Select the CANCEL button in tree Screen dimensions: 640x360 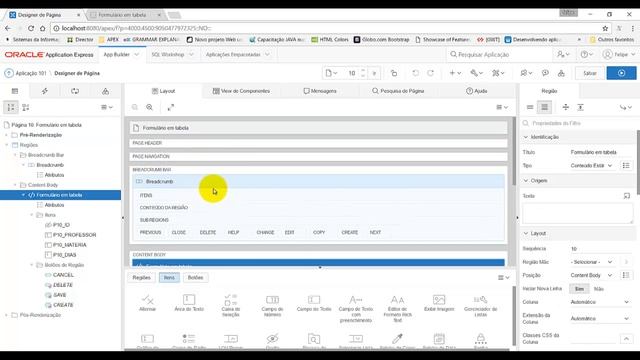click(63, 275)
